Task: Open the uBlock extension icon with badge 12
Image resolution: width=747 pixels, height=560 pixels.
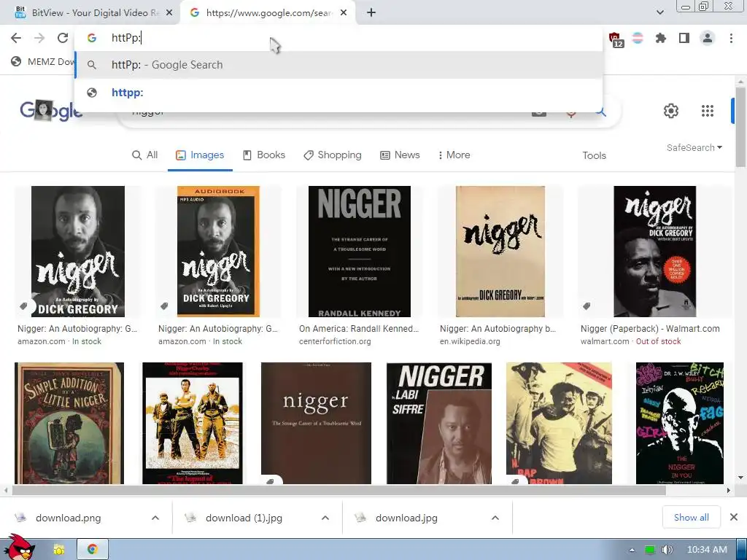Action: coord(615,39)
